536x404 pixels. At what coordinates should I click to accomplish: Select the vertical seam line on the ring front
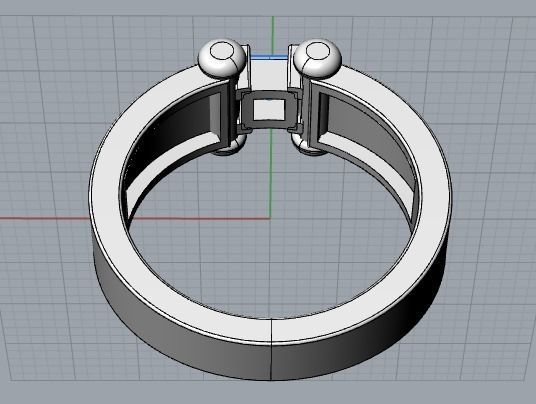271,349
